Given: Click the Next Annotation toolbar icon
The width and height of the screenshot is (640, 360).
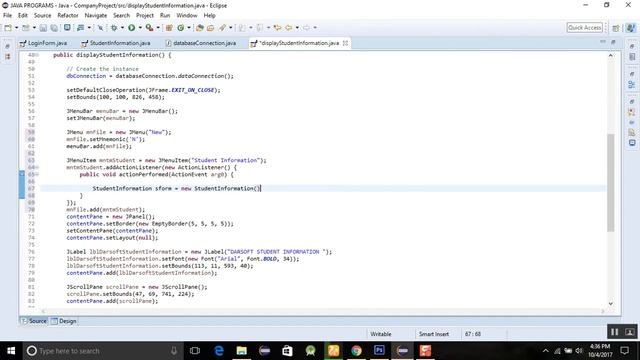Looking at the screenshot, I should coord(242,28).
